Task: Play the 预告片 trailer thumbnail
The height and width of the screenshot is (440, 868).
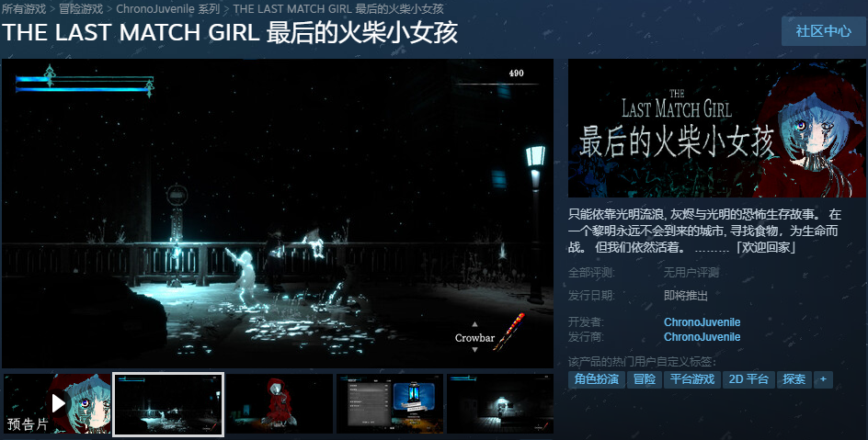Action: [x=58, y=403]
